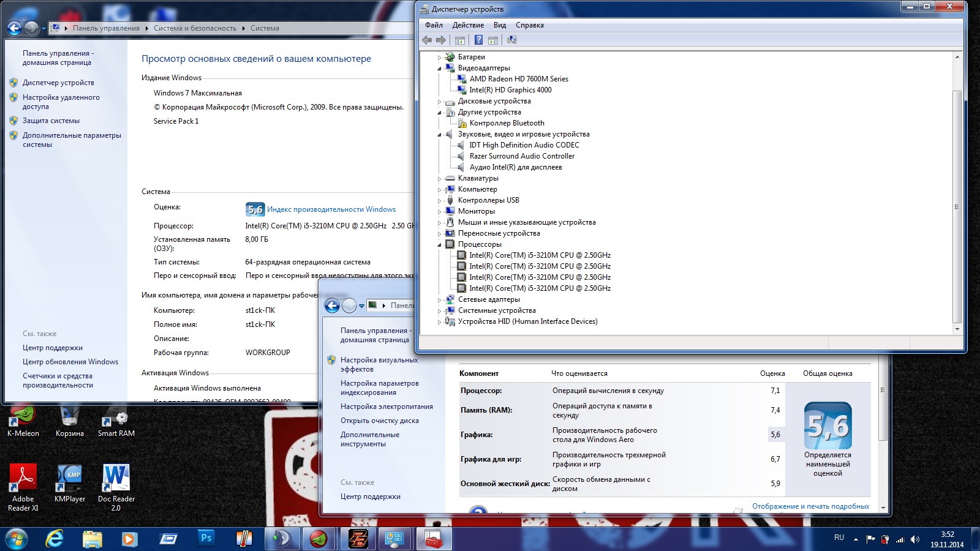This screenshot has height=551, width=980.
Task: Click the show/hide console tree toolbar icon
Action: pyautogui.click(x=460, y=40)
